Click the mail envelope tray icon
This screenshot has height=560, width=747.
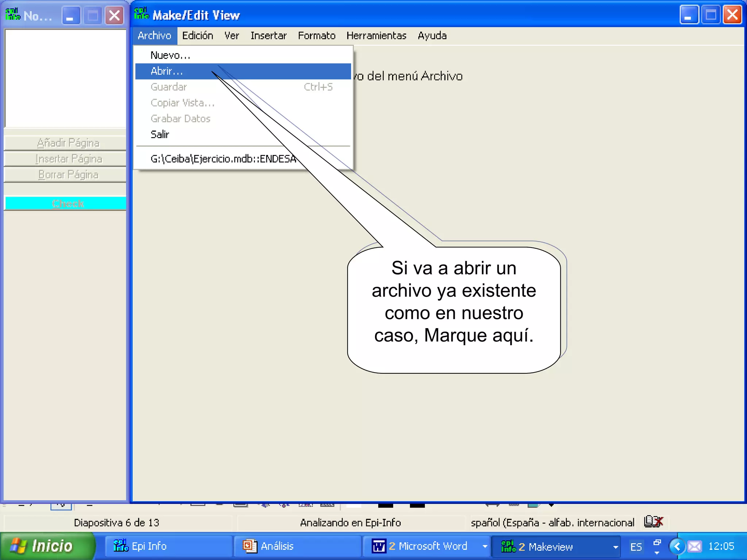(694, 546)
